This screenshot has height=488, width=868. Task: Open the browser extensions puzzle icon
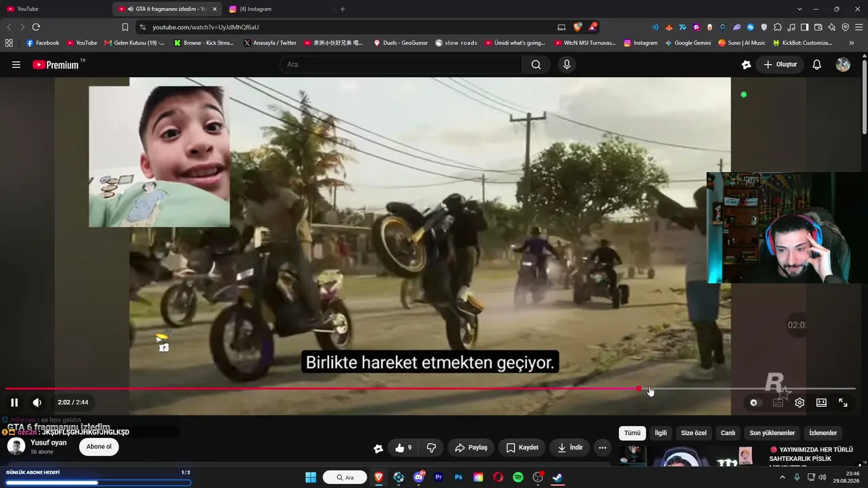pos(778,27)
